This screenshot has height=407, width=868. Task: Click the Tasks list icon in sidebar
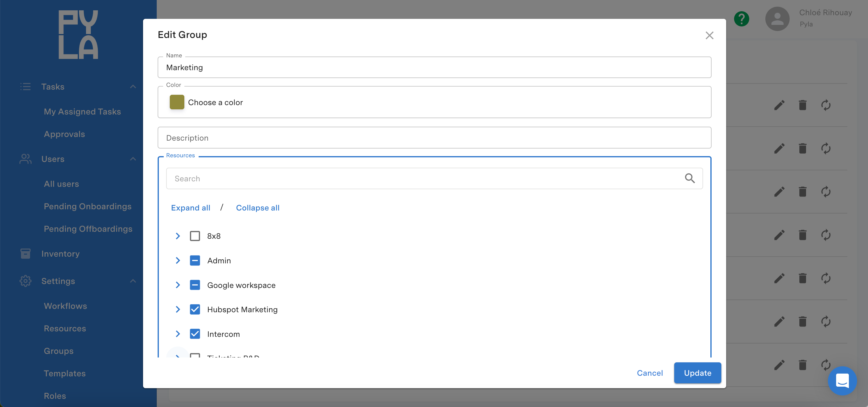[25, 87]
